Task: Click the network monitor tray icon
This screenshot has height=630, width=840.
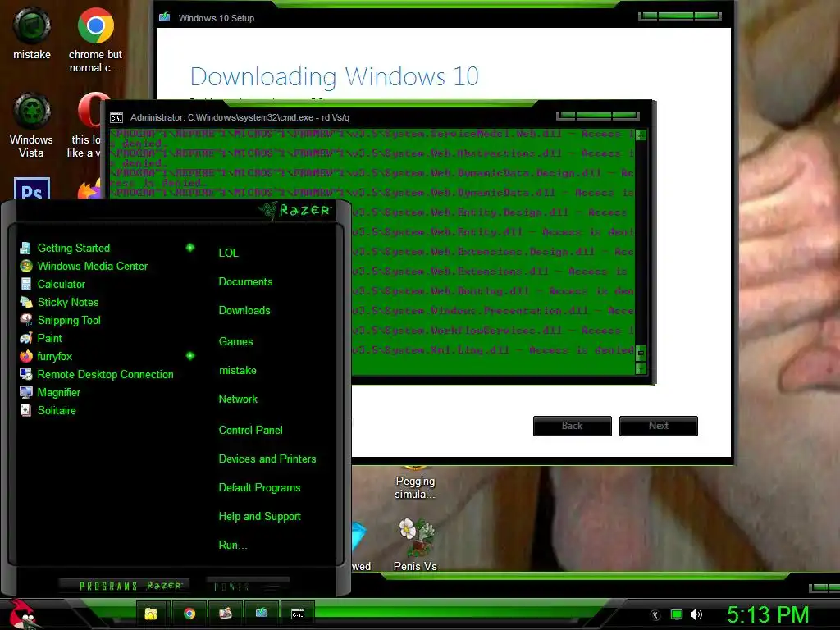Action: click(x=677, y=614)
